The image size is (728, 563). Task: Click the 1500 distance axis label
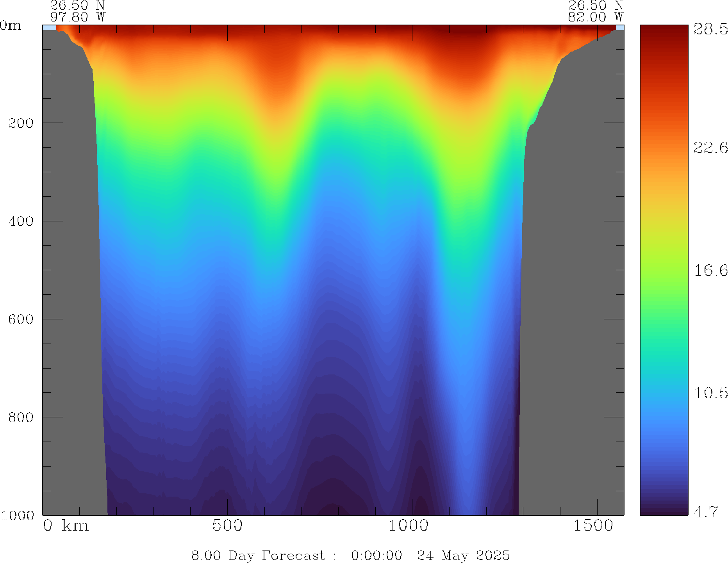(x=593, y=526)
